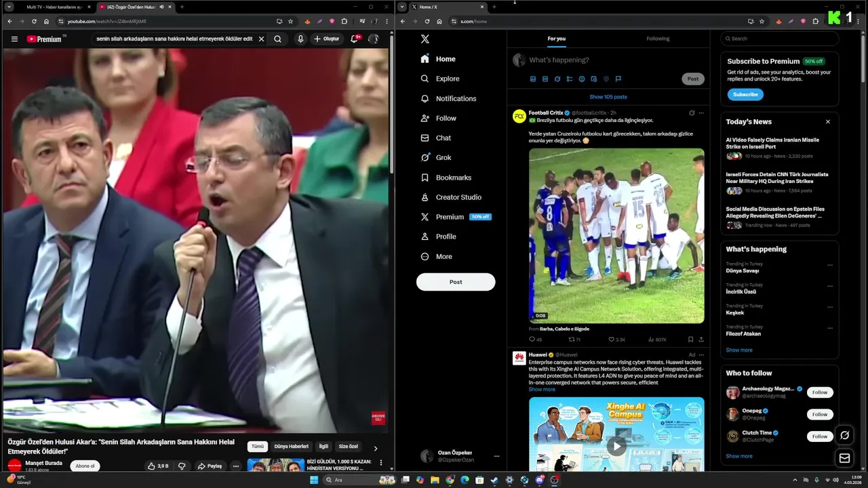Dislike the YouTube video
Viewport: 868px width, 488px height.
[182, 466]
